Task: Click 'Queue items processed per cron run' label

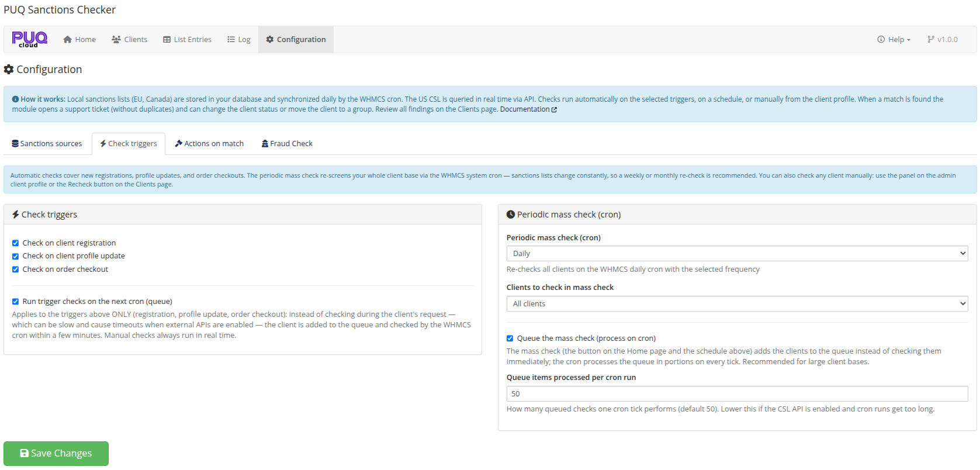Action: (571, 377)
